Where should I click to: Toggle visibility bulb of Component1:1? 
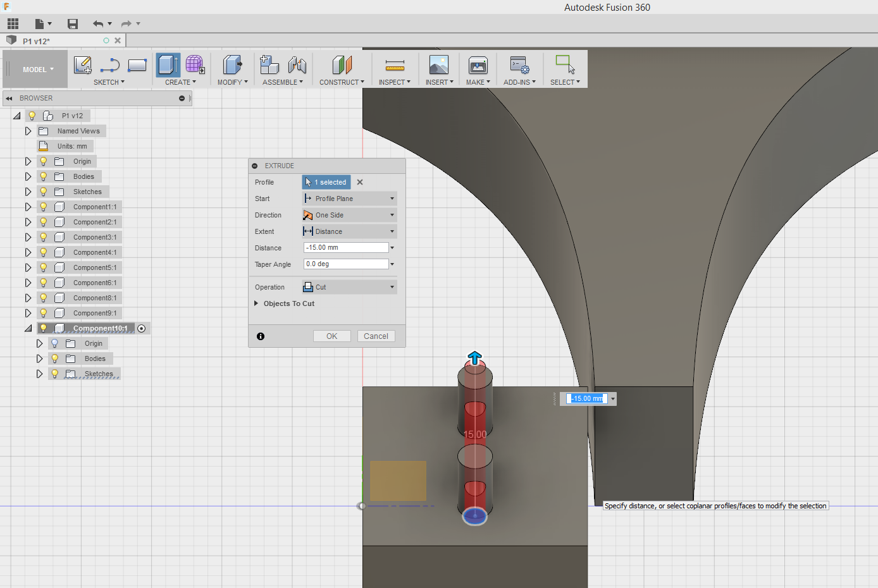44,207
